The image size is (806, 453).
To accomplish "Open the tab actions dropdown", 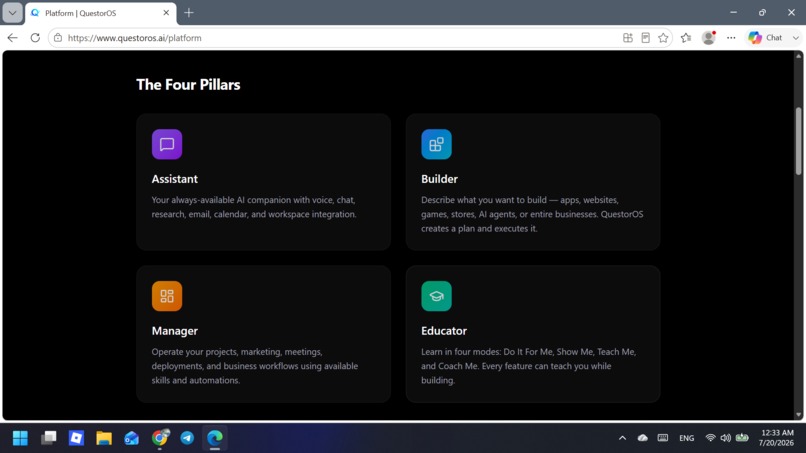I will 12,13.
